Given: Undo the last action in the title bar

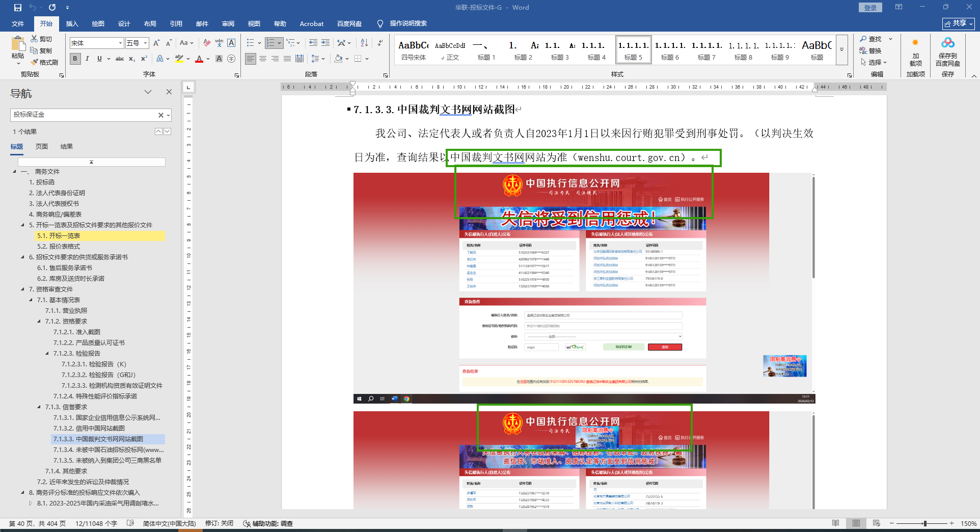Looking at the screenshot, I should click(33, 8).
